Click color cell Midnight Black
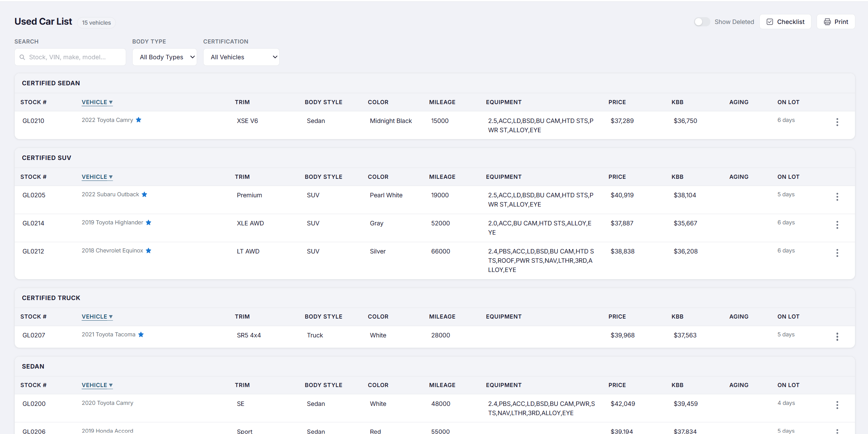 [391, 121]
